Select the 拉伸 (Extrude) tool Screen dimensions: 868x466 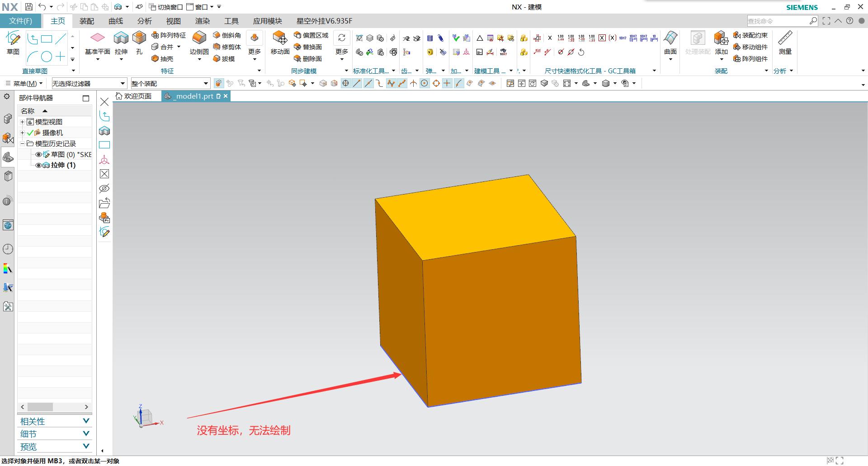pyautogui.click(x=121, y=40)
